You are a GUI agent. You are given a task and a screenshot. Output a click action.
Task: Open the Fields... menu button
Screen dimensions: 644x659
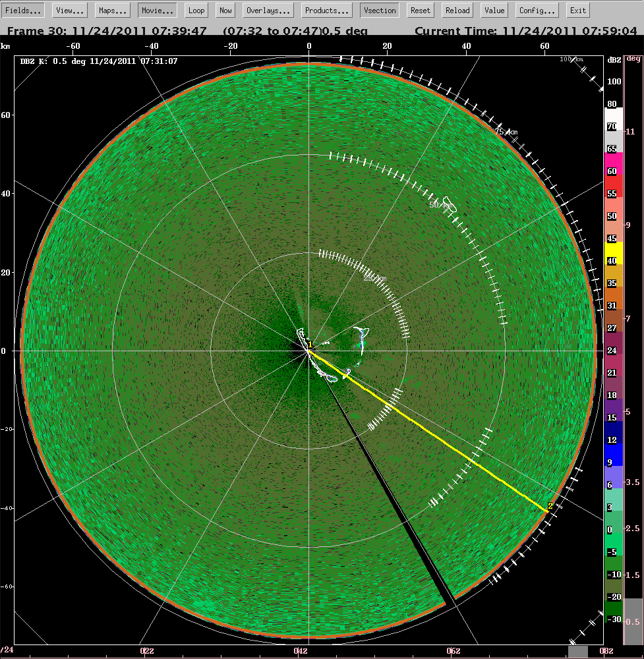pyautogui.click(x=23, y=11)
